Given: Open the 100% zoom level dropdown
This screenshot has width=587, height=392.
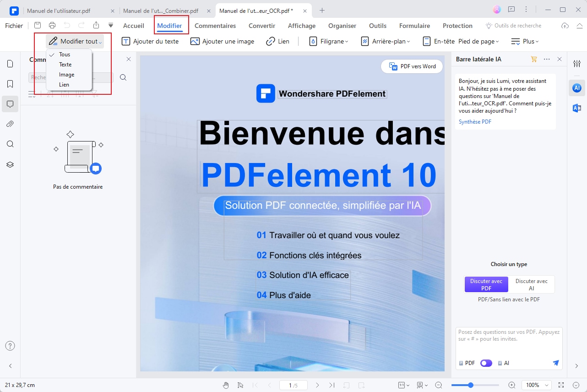Looking at the screenshot, I should [x=536, y=385].
